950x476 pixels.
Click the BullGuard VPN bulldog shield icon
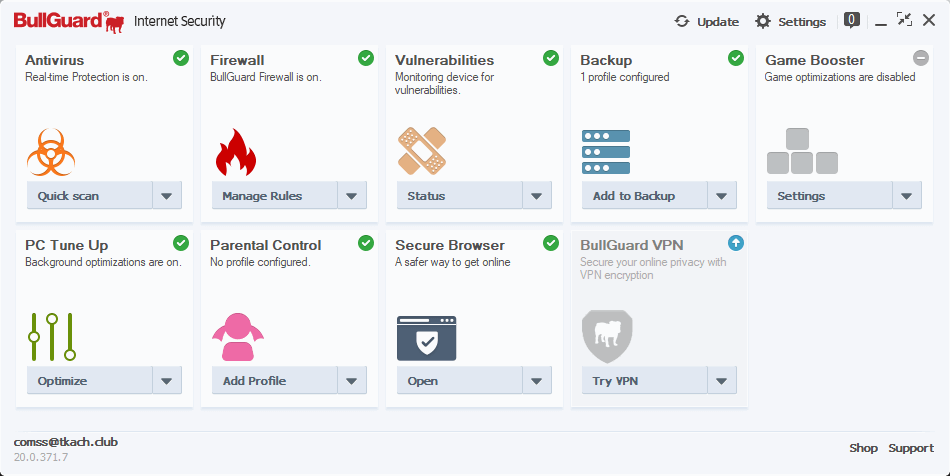point(607,336)
